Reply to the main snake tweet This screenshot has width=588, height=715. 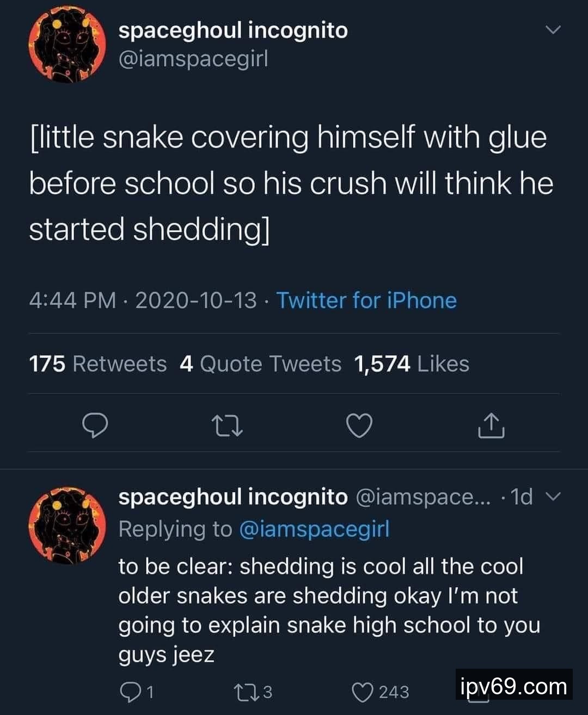tap(95, 426)
